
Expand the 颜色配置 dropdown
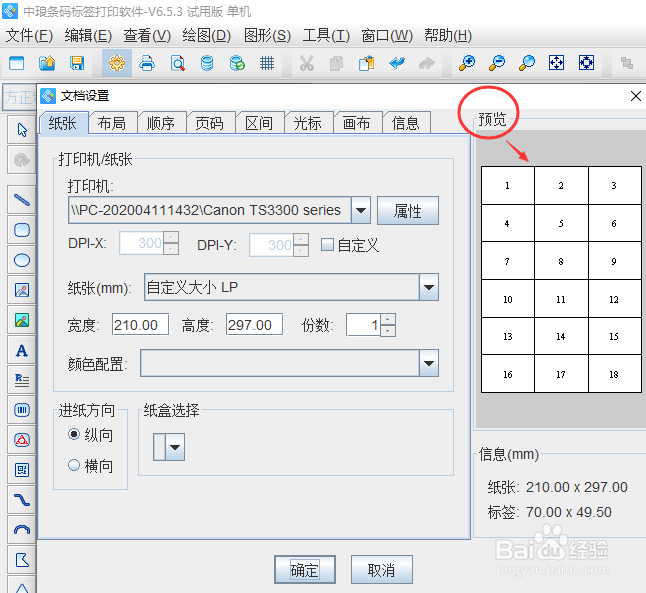pos(429,363)
